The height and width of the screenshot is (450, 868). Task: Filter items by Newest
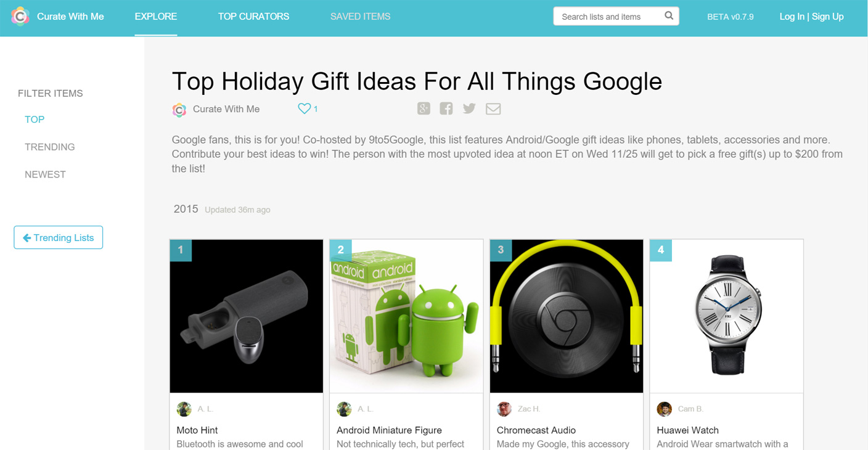coord(45,174)
